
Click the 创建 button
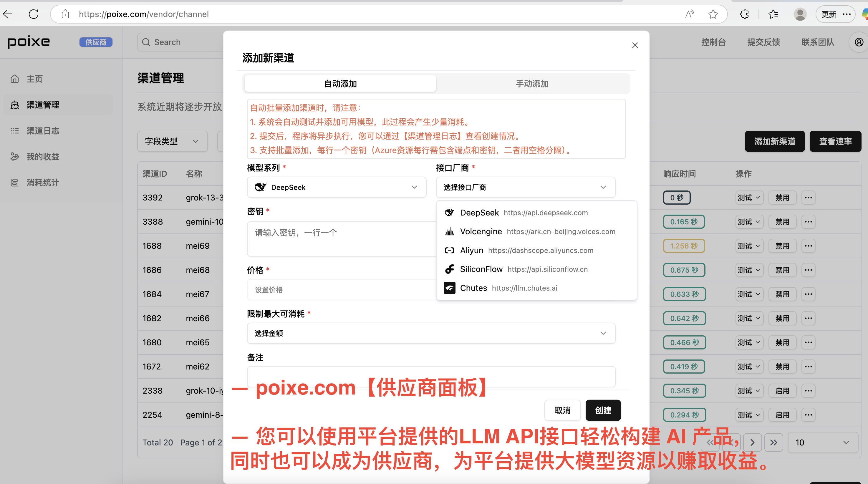603,410
